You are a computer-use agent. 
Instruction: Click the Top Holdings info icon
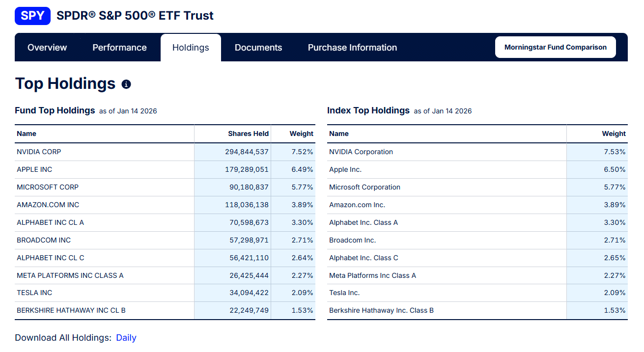pos(126,84)
